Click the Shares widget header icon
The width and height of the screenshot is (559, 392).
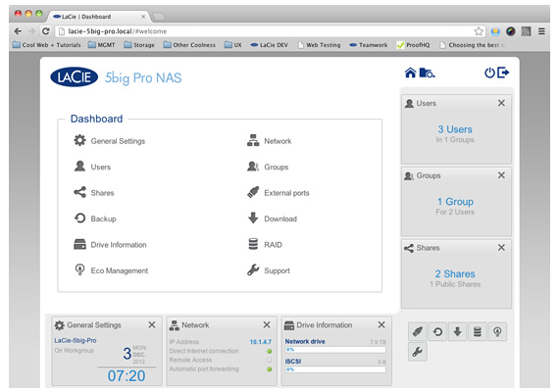click(x=409, y=248)
